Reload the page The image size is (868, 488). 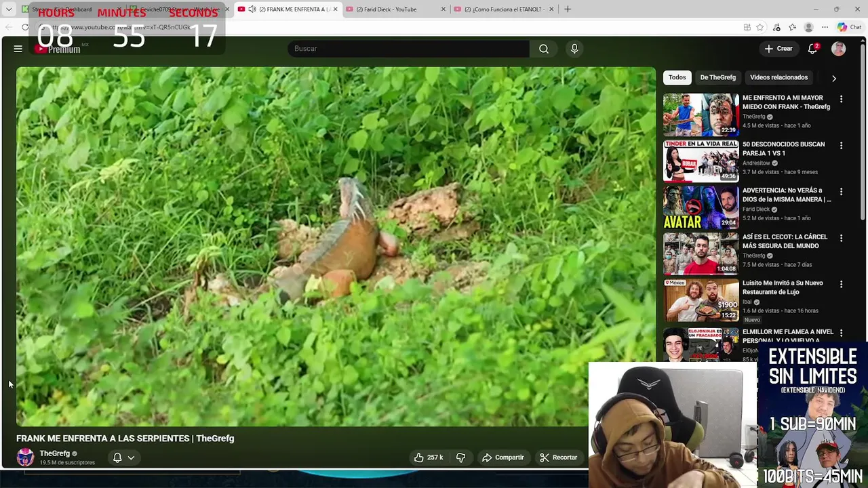coord(25,27)
